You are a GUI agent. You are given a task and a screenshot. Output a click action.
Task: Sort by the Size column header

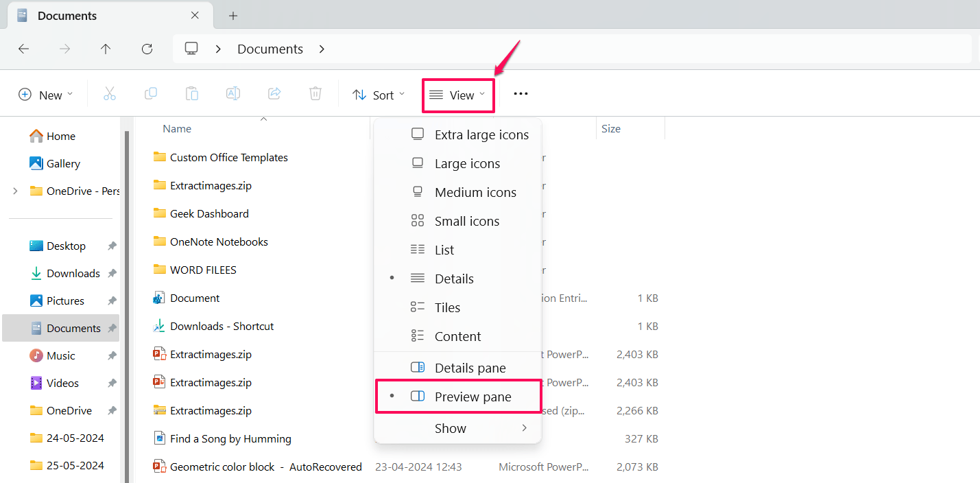pos(610,128)
